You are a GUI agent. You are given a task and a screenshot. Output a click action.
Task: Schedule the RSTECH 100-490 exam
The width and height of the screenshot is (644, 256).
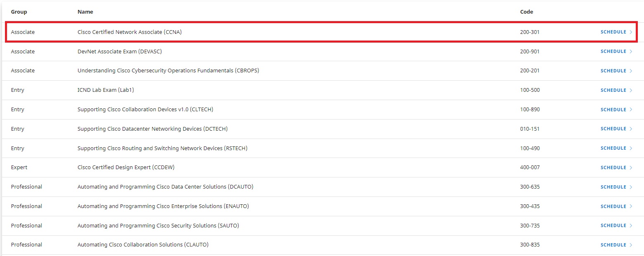(613, 148)
